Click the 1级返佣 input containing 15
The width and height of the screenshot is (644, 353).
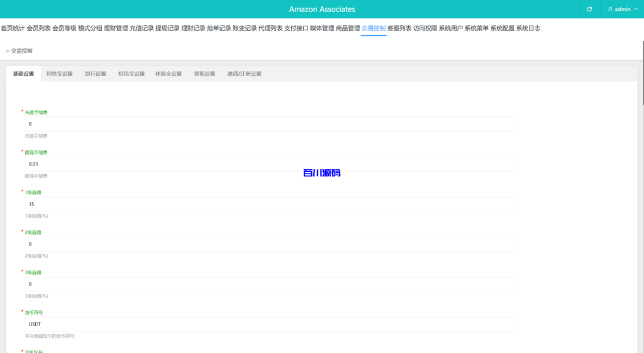[269, 204]
